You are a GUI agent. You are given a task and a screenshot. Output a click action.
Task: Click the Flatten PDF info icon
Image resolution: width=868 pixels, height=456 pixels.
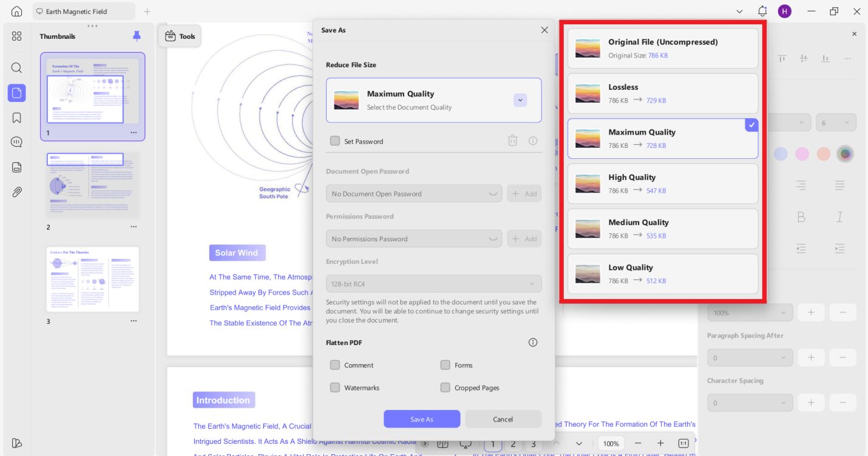coord(533,343)
